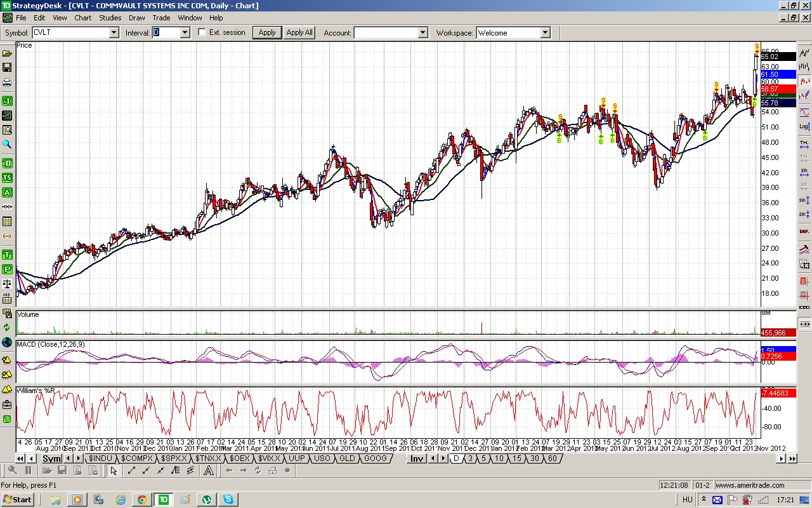
Task: Switch to the $INDU symbol tab
Action: 100,458
